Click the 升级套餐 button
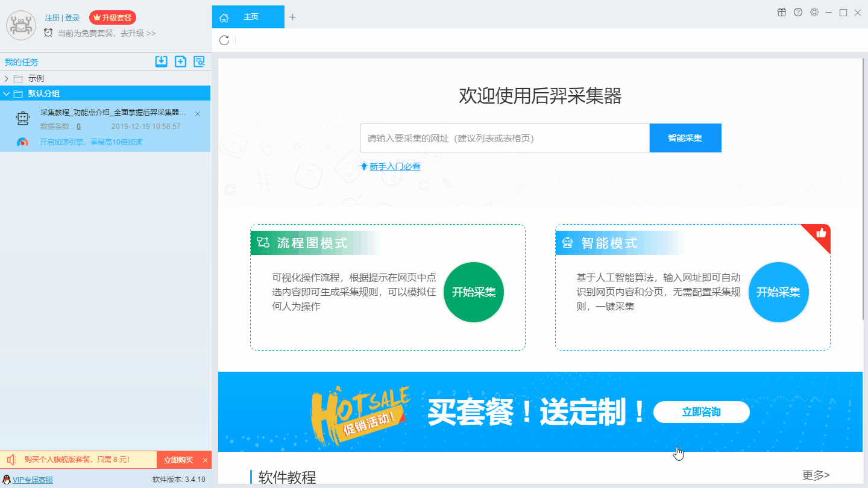This screenshot has height=488, width=868. 113,17
